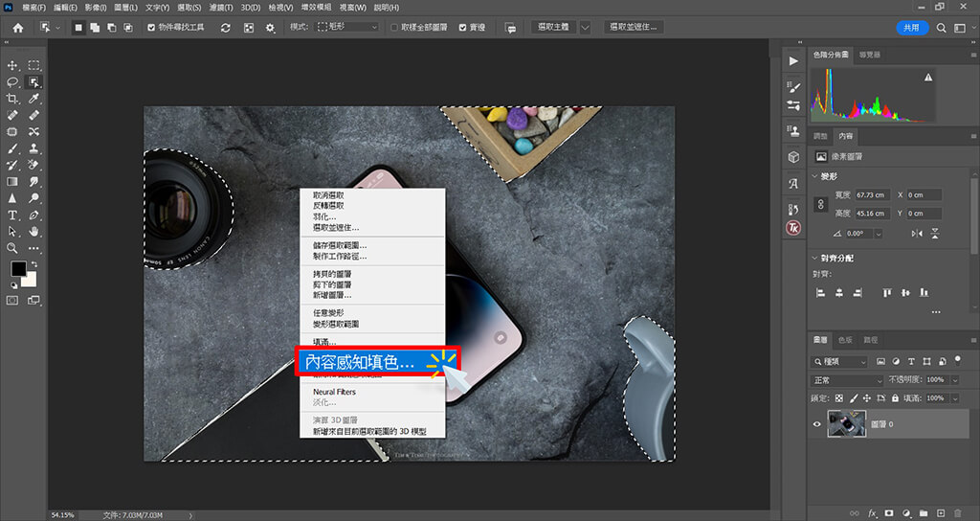This screenshot has width=980, height=521.
Task: Switch to the 色版 tab
Action: 845,340
